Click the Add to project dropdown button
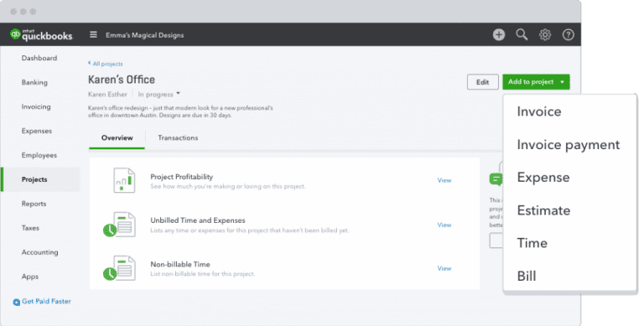The image size is (644, 326). (x=536, y=82)
